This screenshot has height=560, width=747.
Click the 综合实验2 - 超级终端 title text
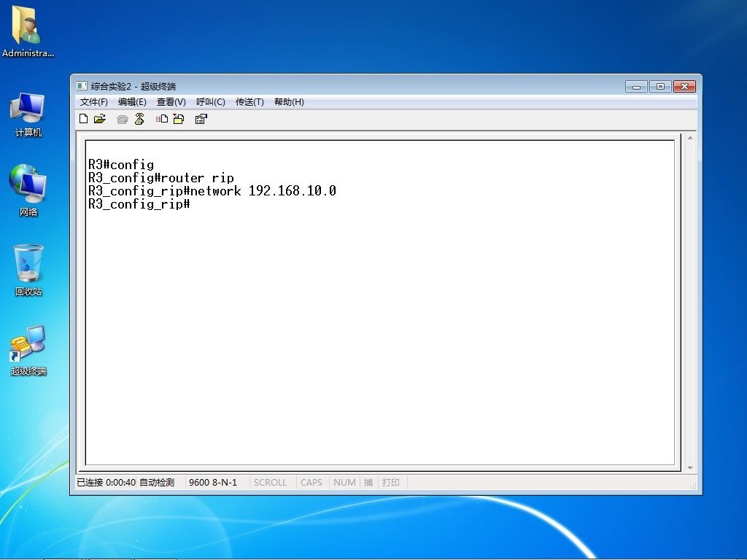pyautogui.click(x=133, y=86)
